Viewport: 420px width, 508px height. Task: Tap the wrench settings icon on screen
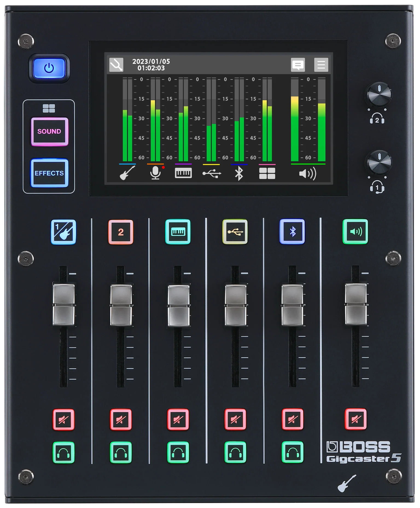click(x=116, y=65)
